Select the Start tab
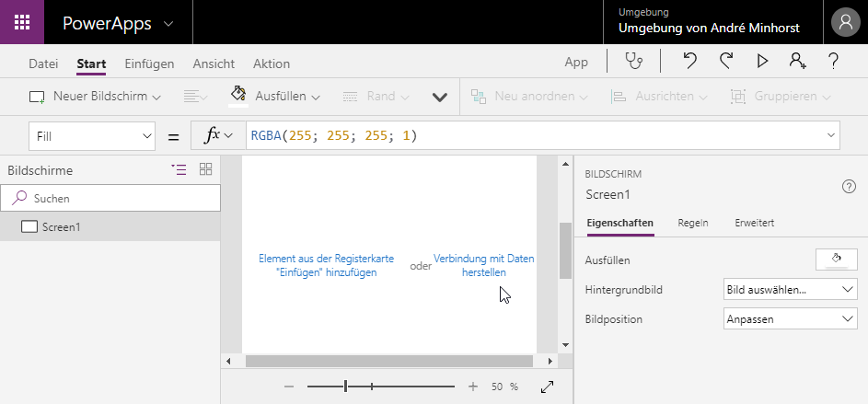Screen dimensions: 868x404 pyautogui.click(x=91, y=63)
